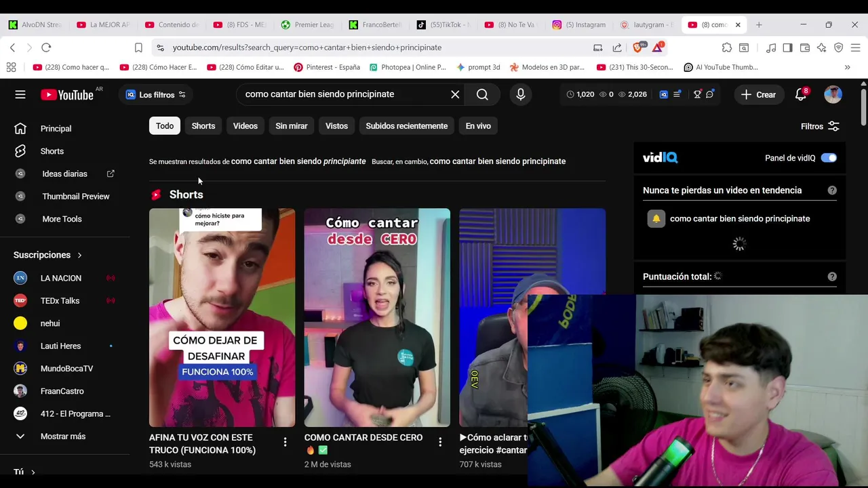
Task: Open the browser main menu icon
Action: [856, 47]
